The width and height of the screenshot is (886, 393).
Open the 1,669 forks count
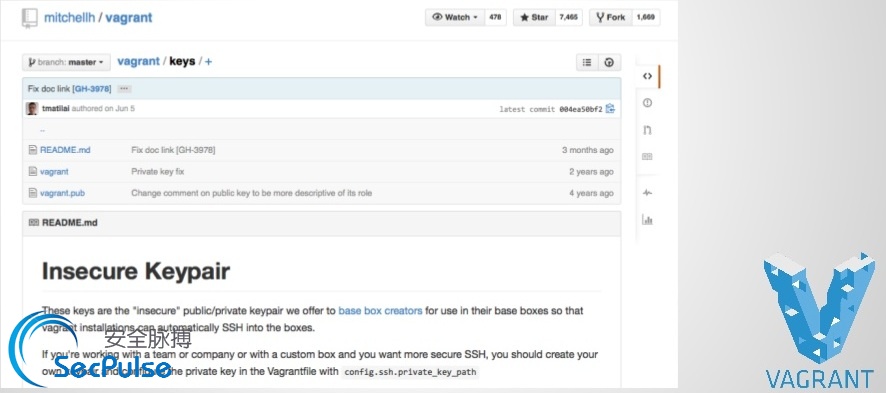pyautogui.click(x=645, y=18)
